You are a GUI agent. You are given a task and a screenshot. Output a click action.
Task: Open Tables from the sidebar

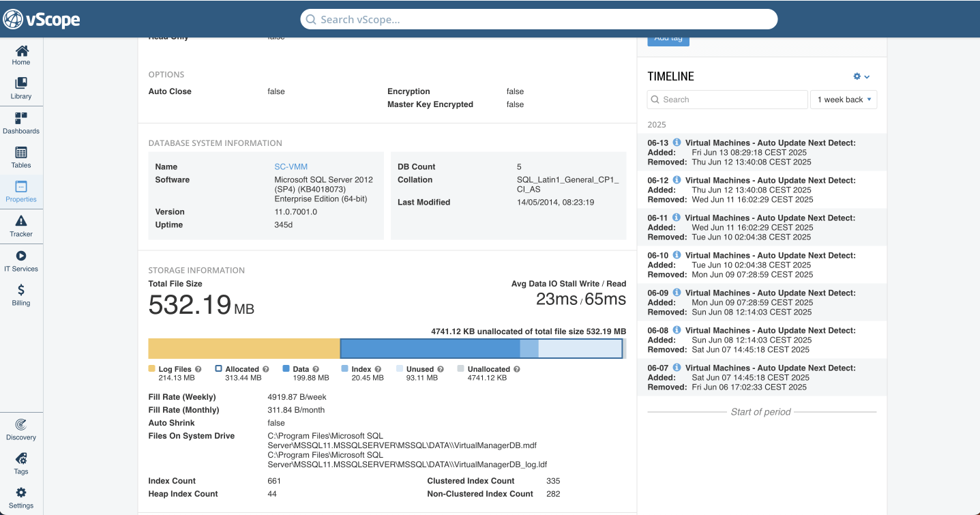pyautogui.click(x=21, y=158)
